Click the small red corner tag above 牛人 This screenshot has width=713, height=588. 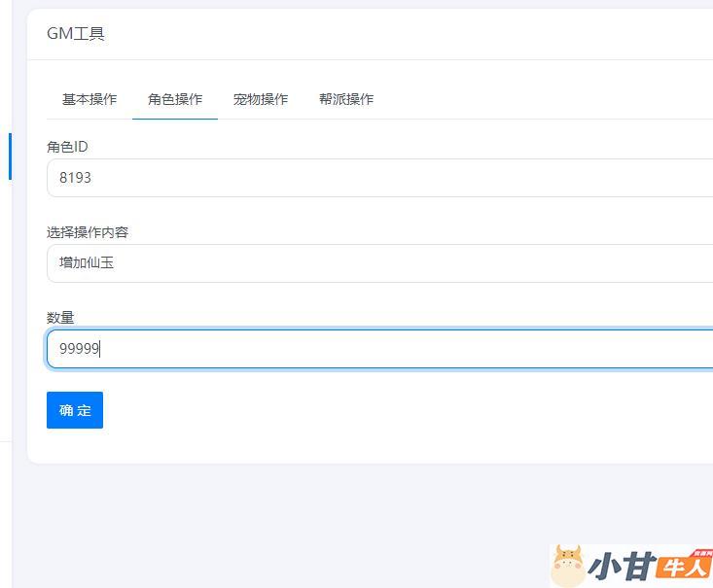[x=701, y=552]
